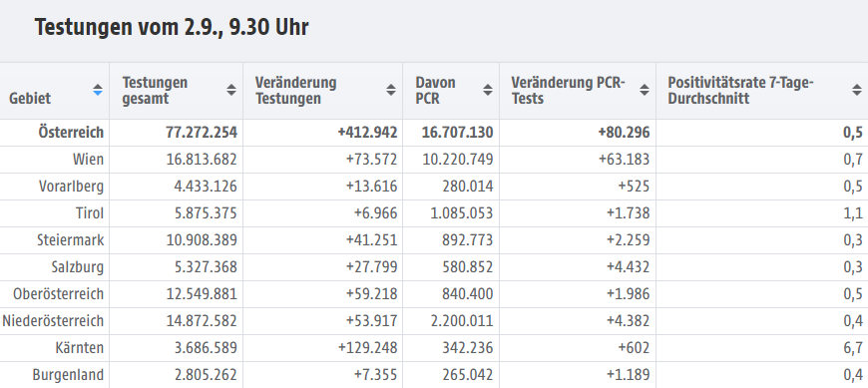
Task: Click Kärnten's positivity rate value 6,7
Action: 853,348
